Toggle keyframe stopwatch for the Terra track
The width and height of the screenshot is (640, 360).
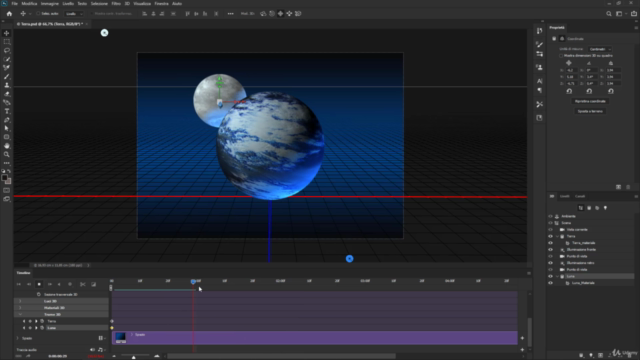(x=42, y=321)
